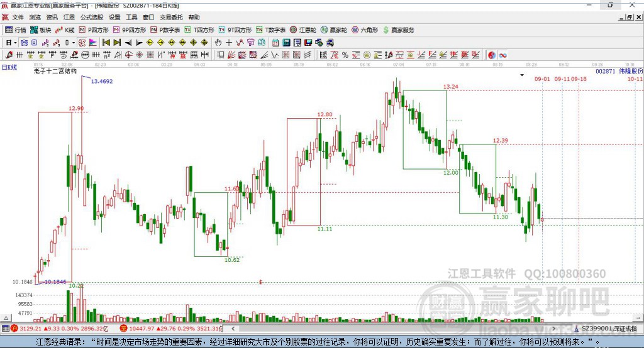The image size is (644, 348).
Task: Click the 日K线 label
Action: pyautogui.click(x=9, y=67)
